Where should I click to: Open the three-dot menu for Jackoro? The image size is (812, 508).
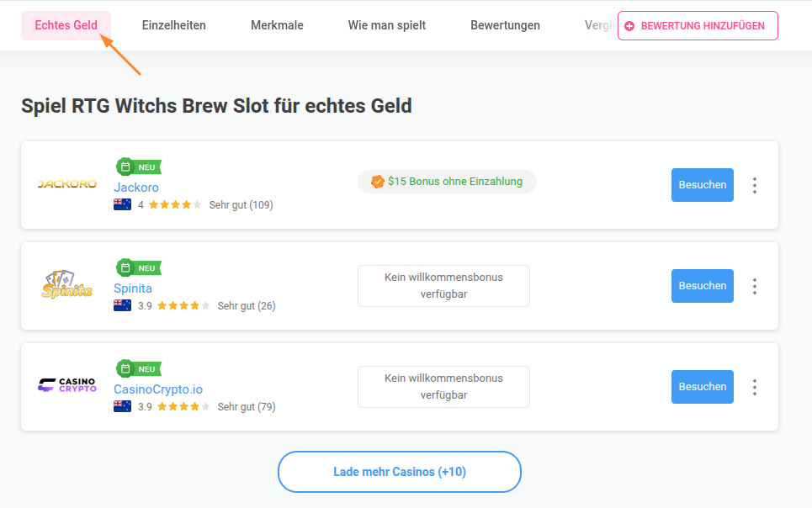tap(755, 185)
